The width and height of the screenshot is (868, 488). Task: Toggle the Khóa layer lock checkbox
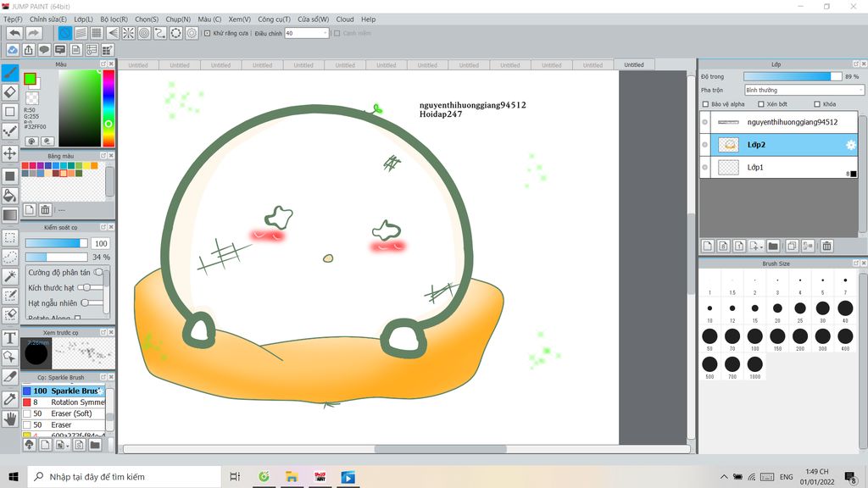[x=817, y=104]
